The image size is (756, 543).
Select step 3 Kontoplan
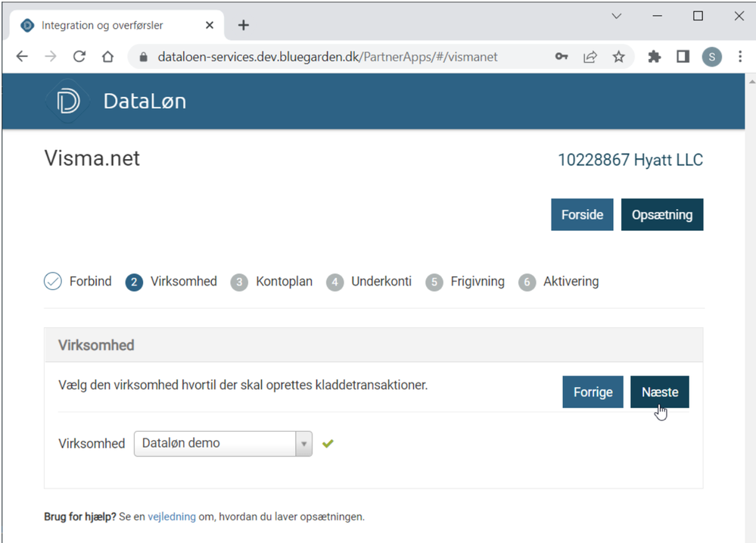(x=272, y=282)
